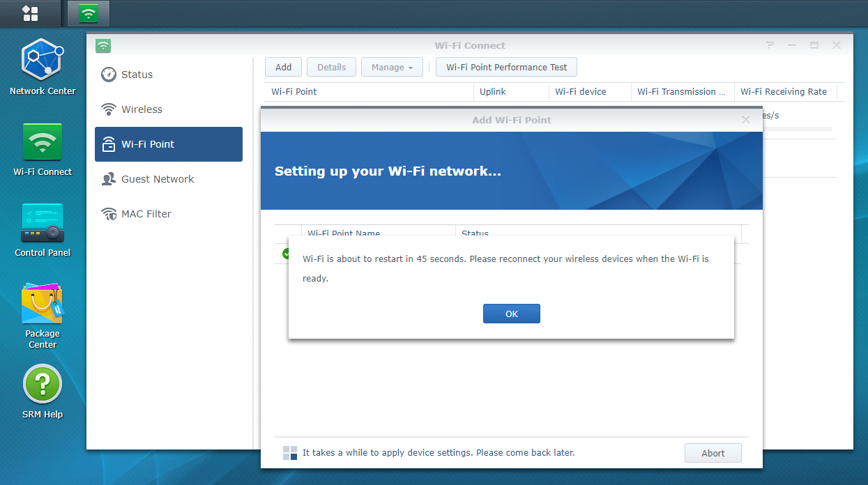Open main menu grid icon
The image size is (868, 485).
[30, 13]
